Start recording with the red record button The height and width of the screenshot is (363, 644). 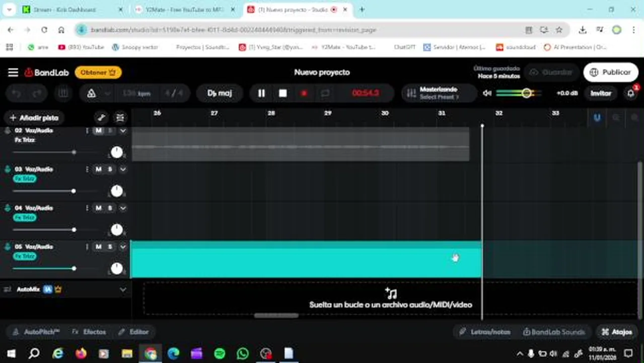304,93
